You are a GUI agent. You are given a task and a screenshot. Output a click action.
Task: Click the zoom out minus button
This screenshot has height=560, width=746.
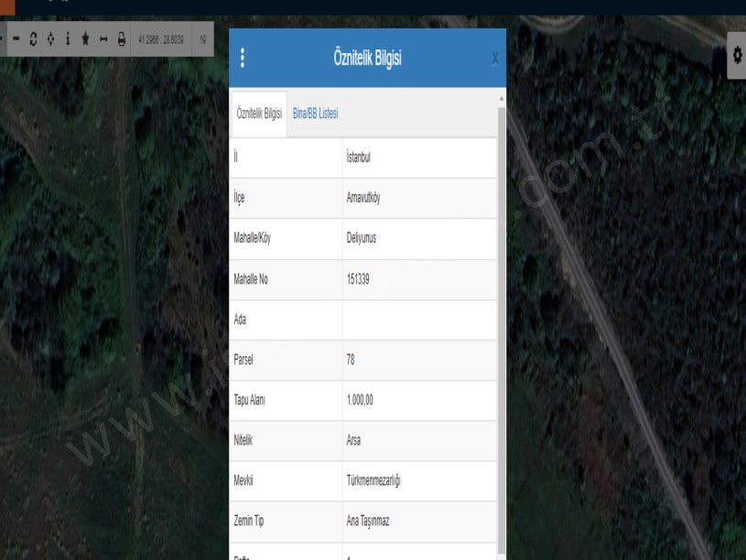[x=16, y=40]
